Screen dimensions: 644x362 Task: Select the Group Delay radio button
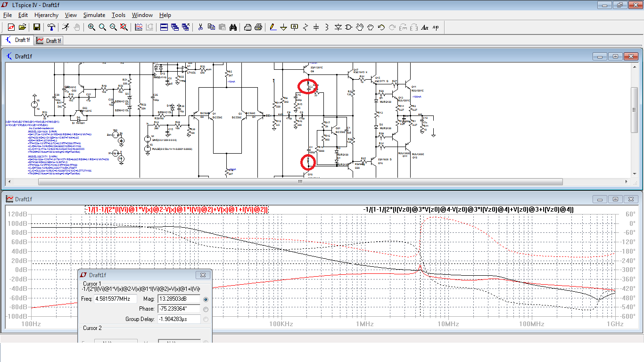pyautogui.click(x=206, y=319)
